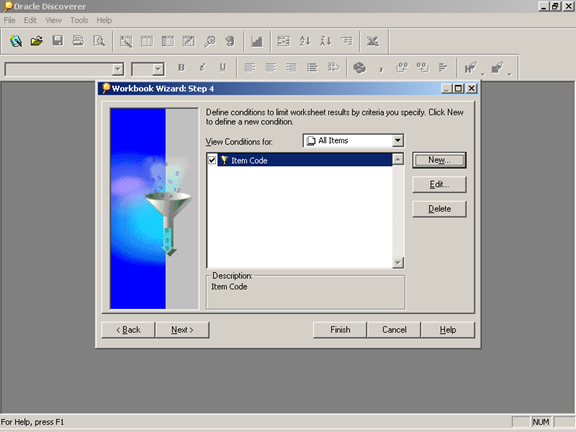Open the font name dropdown
The width and height of the screenshot is (576, 432).
(118, 69)
